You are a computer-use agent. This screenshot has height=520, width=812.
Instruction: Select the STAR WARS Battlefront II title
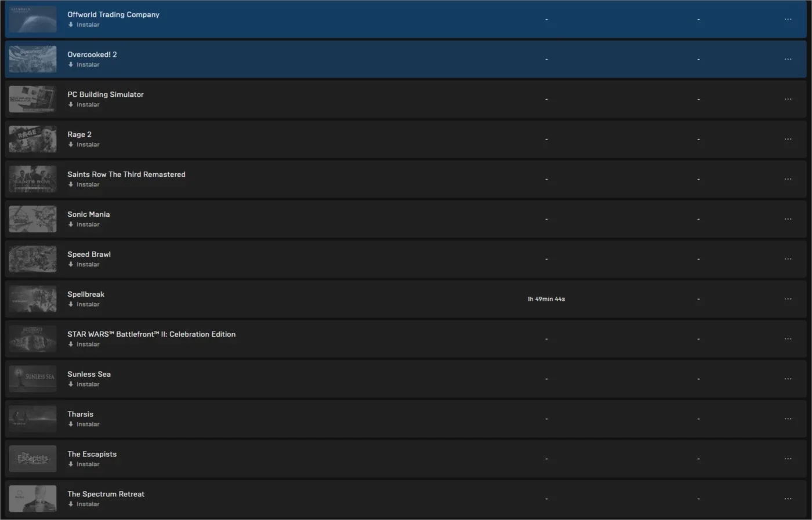pos(151,334)
